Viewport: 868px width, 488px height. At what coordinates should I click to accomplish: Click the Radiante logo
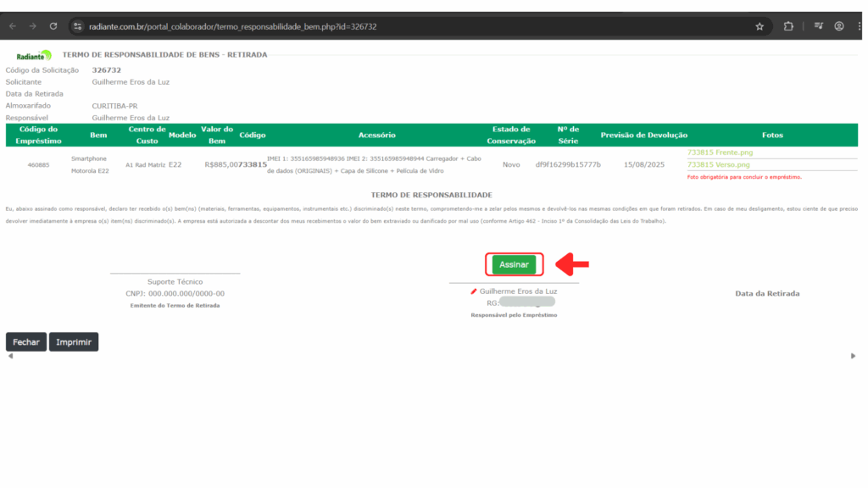(x=34, y=55)
